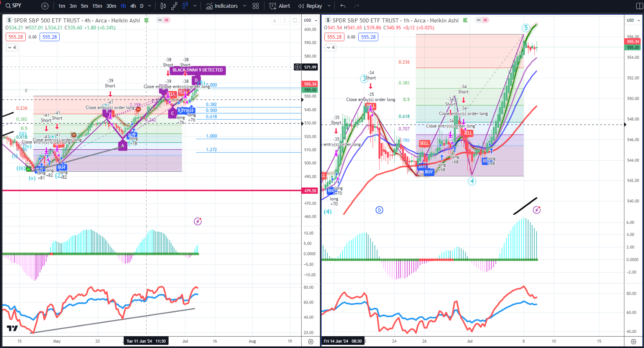Click the green market status flag on 1h chart

(465, 20)
